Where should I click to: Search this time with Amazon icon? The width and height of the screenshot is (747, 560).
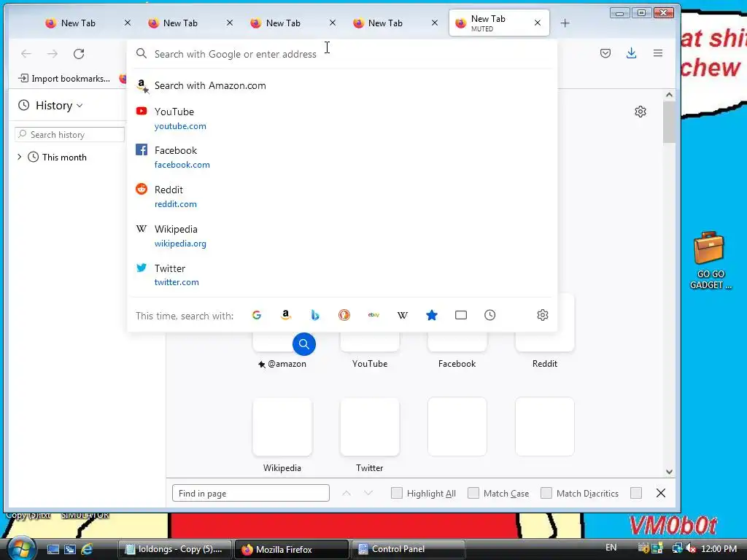pos(285,315)
